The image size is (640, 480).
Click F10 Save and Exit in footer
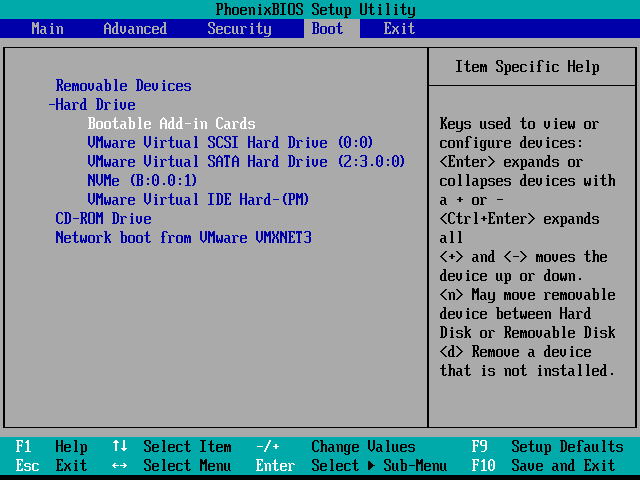(542, 466)
